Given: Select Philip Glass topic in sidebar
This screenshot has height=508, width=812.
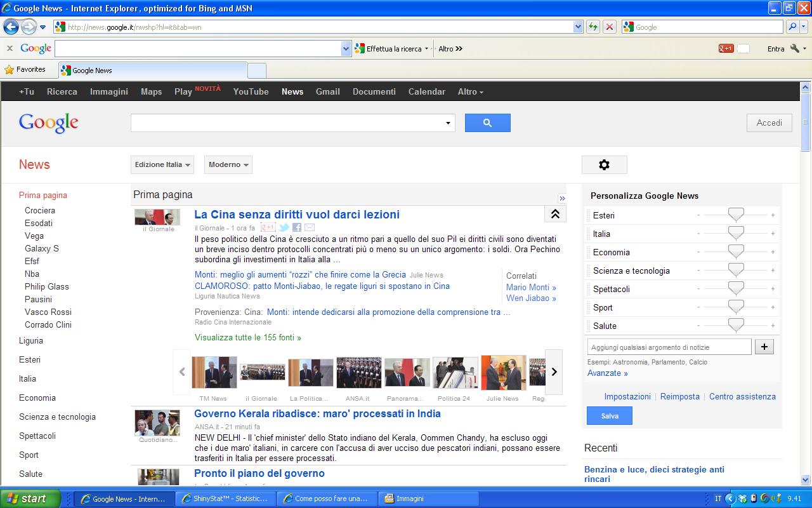Looking at the screenshot, I should point(47,286).
